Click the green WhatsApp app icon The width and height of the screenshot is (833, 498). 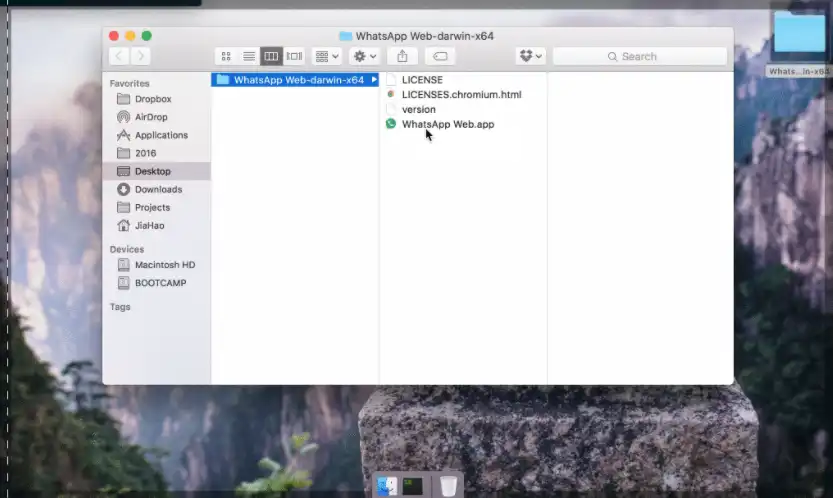click(391, 124)
